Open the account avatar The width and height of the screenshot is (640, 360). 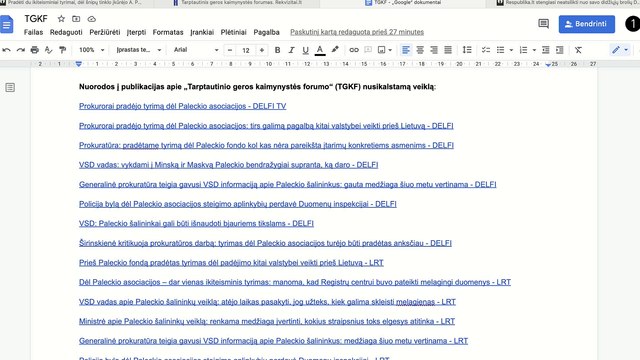(x=633, y=24)
